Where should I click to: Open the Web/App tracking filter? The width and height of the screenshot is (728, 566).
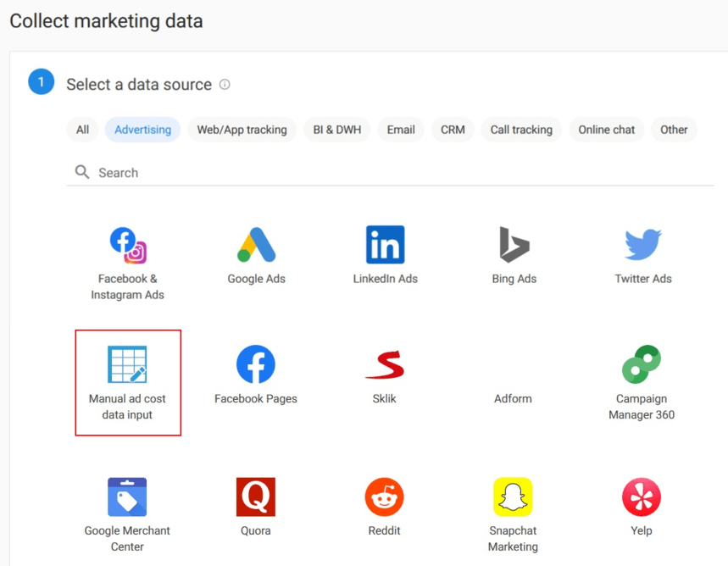tap(242, 130)
